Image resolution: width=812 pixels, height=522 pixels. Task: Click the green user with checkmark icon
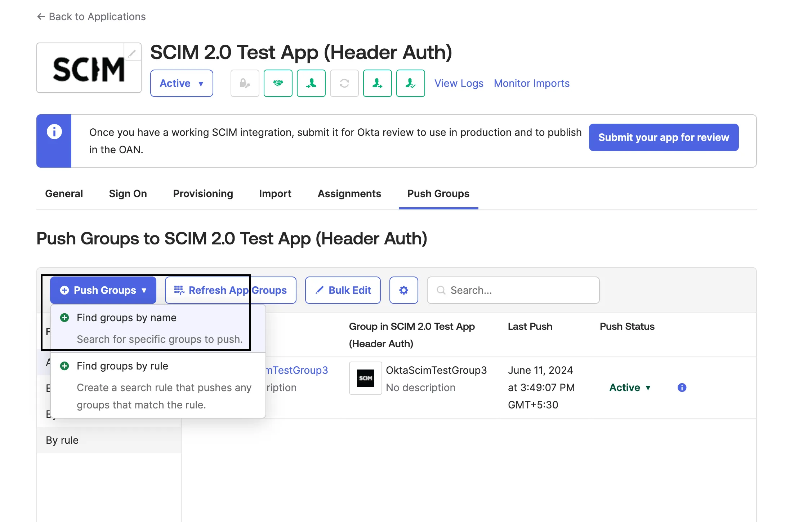[x=411, y=83]
